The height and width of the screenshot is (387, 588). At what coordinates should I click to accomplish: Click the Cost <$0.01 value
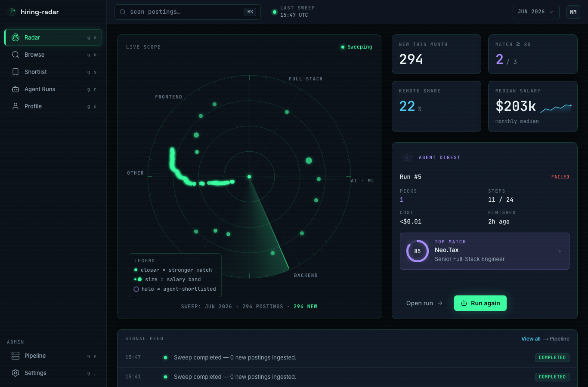tap(411, 221)
